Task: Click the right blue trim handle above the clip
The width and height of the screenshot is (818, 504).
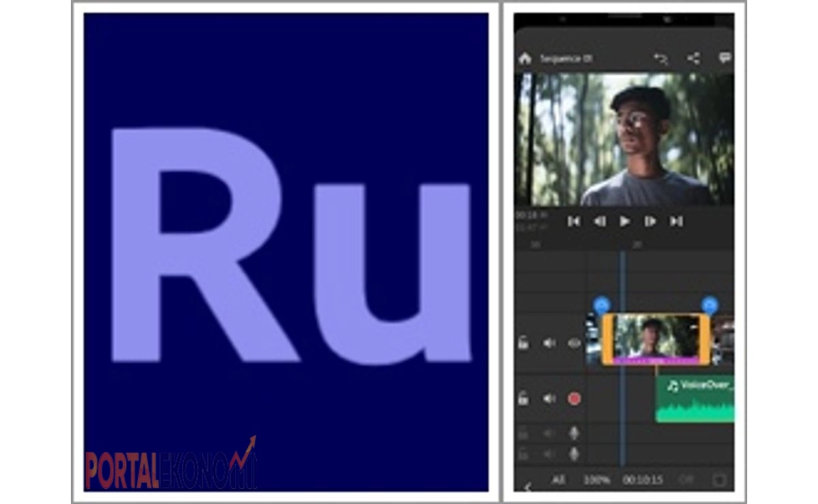Action: point(710,305)
